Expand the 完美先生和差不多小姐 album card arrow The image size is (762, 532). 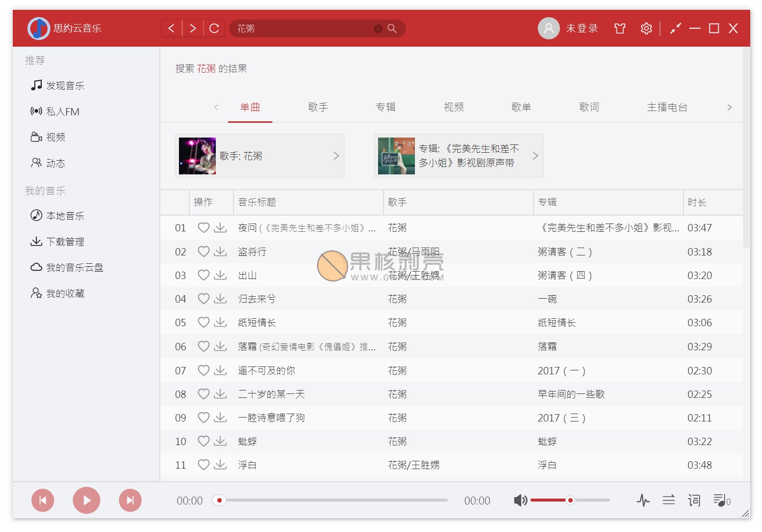coord(535,156)
